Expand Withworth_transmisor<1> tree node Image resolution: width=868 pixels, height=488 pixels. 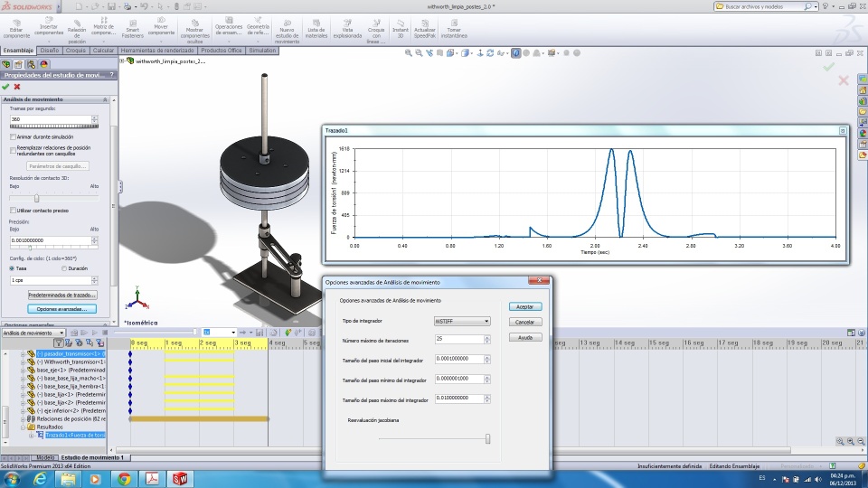click(x=24, y=361)
